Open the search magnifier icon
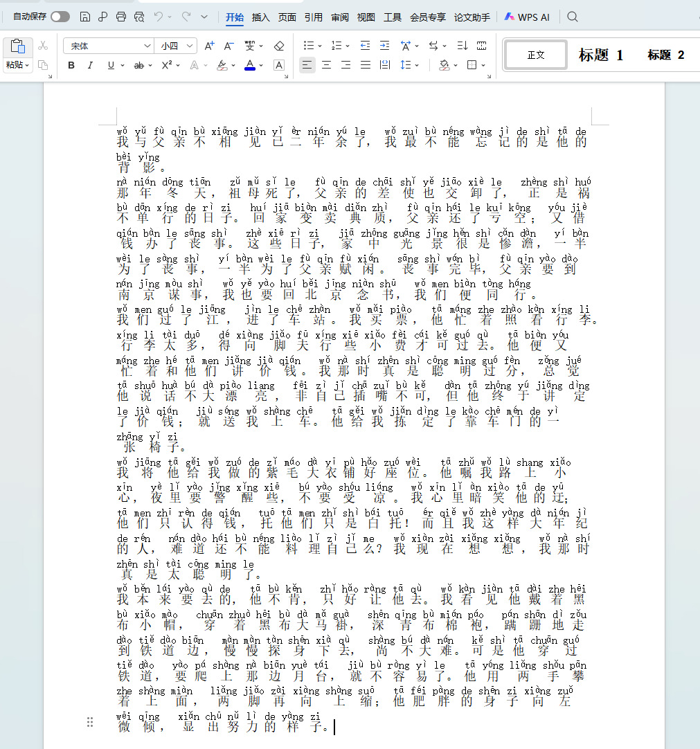The image size is (700, 749). click(x=573, y=17)
